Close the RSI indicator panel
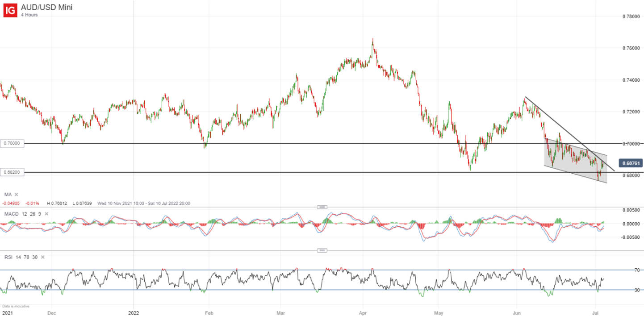This screenshot has height=316, width=644. point(42,257)
